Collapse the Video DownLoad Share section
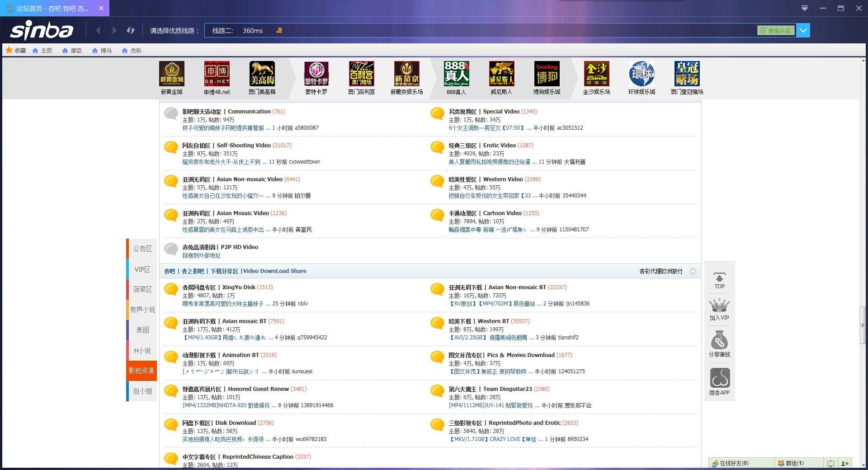The height and width of the screenshot is (470, 868). pos(693,271)
